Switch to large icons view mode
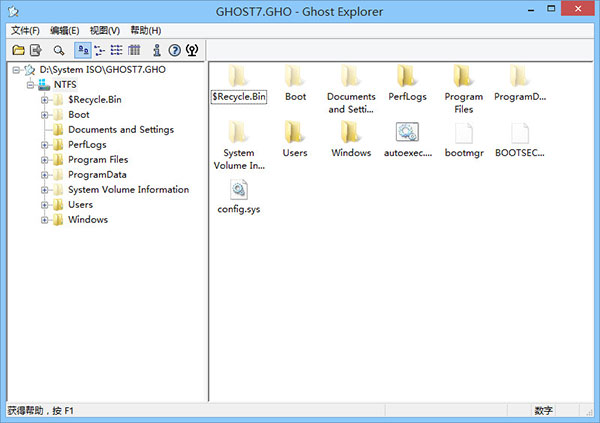The width and height of the screenshot is (600, 423). pyautogui.click(x=83, y=50)
